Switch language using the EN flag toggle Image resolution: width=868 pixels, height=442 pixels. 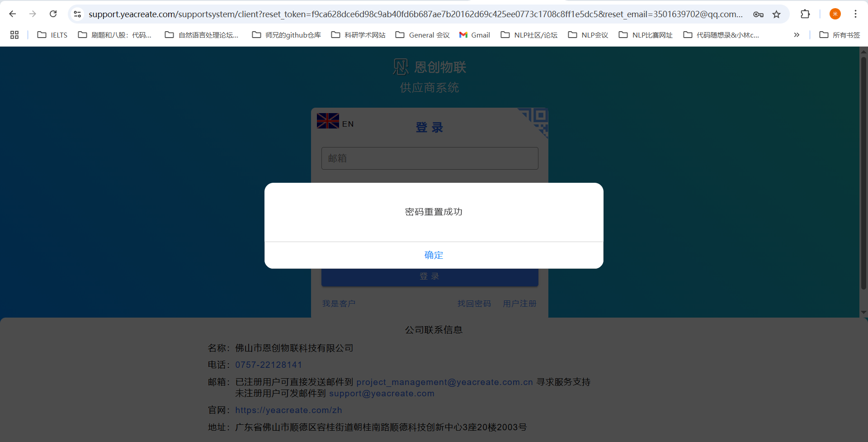tap(335, 122)
